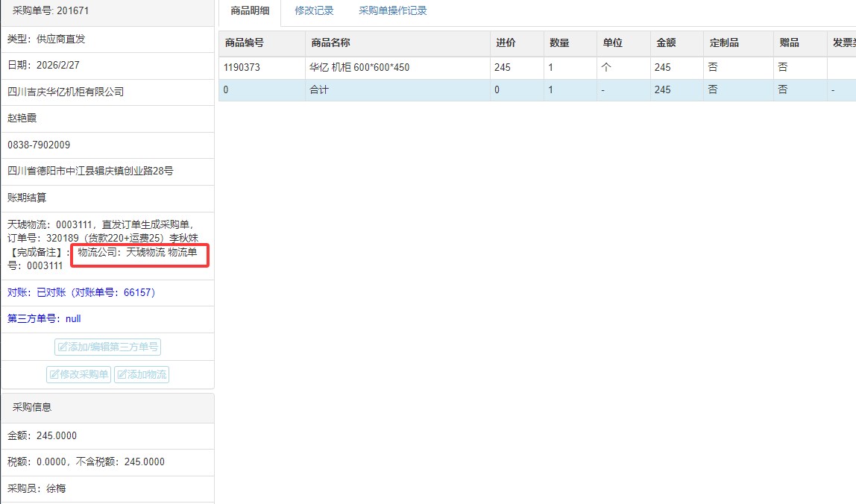Switch to the 修改记录 tab

point(314,11)
